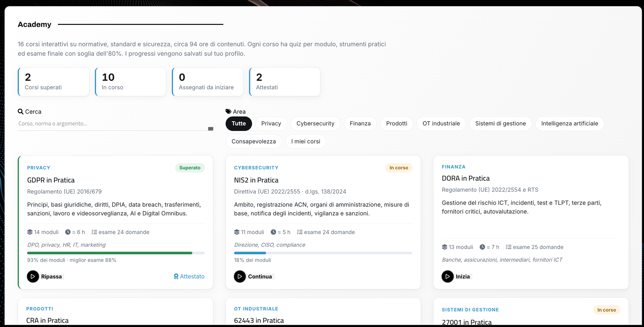Click the play icon next to Continua
The image size is (644, 327).
(240, 276)
